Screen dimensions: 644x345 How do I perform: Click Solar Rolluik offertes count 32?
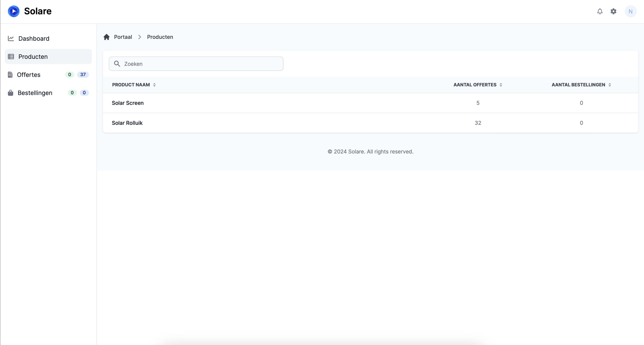pos(478,123)
